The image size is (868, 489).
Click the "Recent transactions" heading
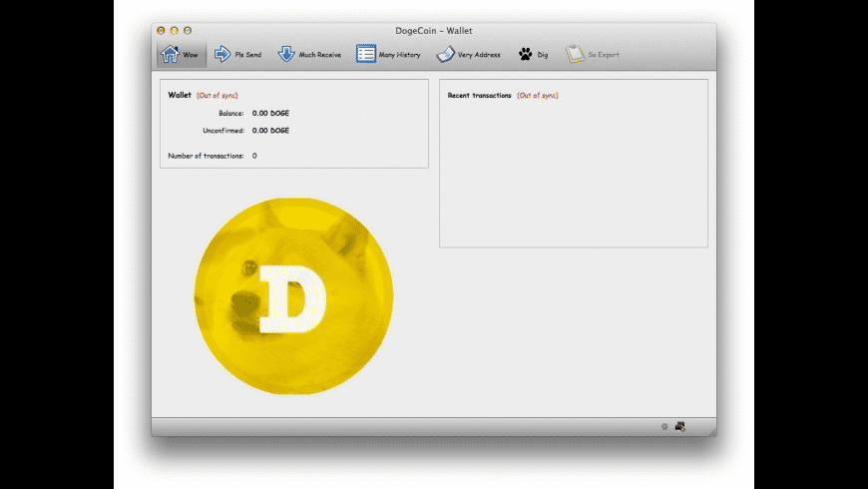pos(479,95)
